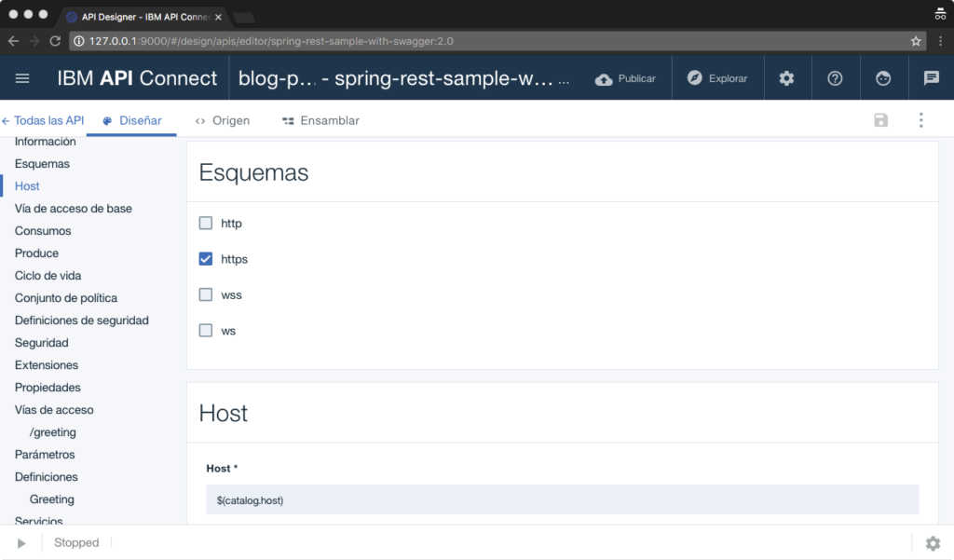This screenshot has width=954, height=560.
Task: Click the chat feedback icon
Action: (931, 78)
